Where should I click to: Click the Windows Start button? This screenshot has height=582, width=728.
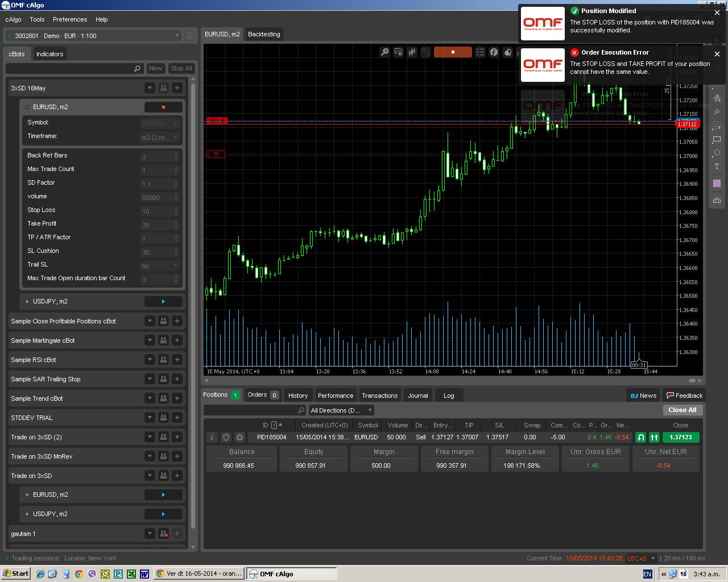point(15,573)
